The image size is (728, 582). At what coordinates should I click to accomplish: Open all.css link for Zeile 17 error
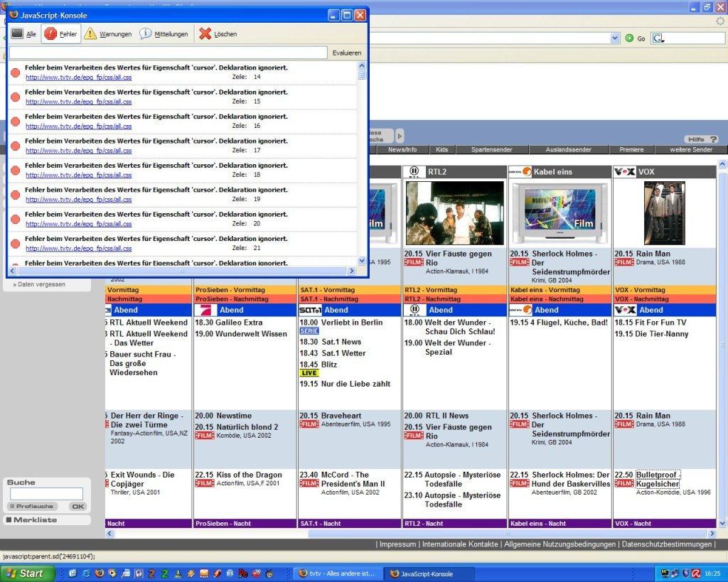[78, 151]
